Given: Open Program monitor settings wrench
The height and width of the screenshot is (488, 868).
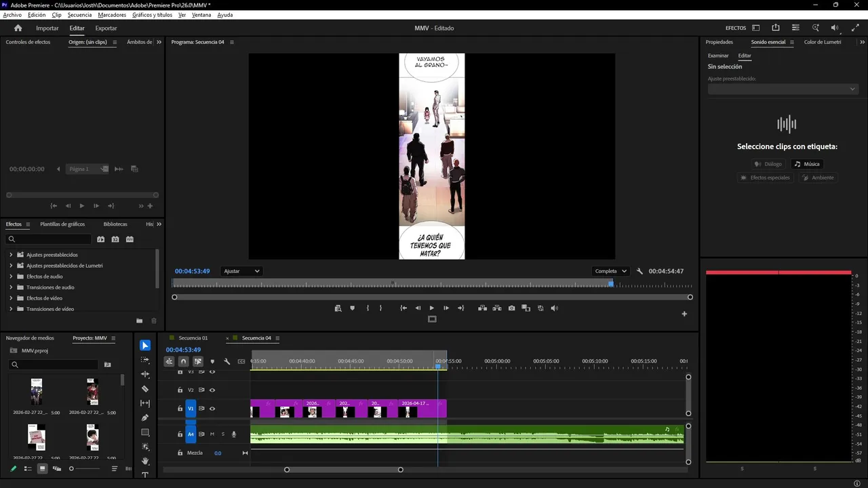Looking at the screenshot, I should 639,271.
